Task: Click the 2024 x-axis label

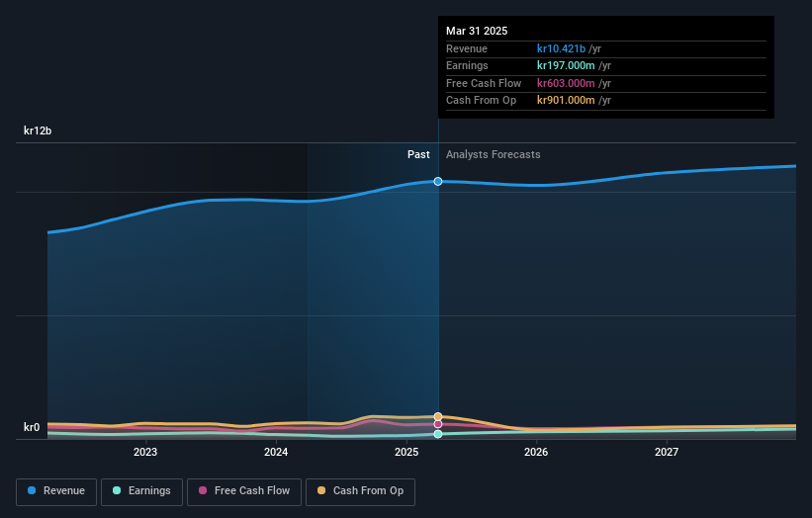Action: click(x=276, y=452)
